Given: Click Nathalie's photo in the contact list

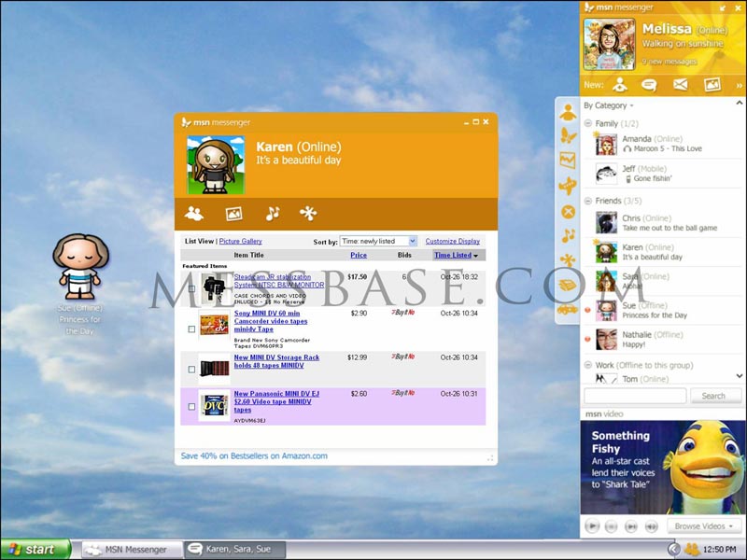Looking at the screenshot, I should pyautogui.click(x=606, y=339).
